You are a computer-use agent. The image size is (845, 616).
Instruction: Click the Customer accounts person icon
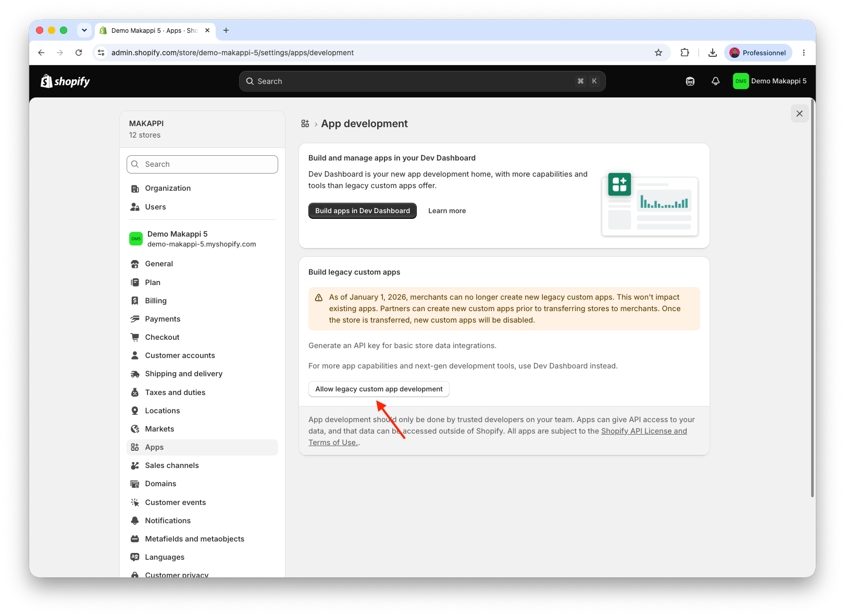pos(135,355)
